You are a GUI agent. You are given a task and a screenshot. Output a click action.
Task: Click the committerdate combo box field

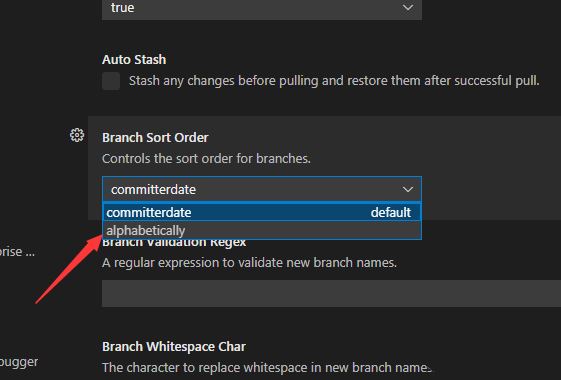pyautogui.click(x=262, y=189)
